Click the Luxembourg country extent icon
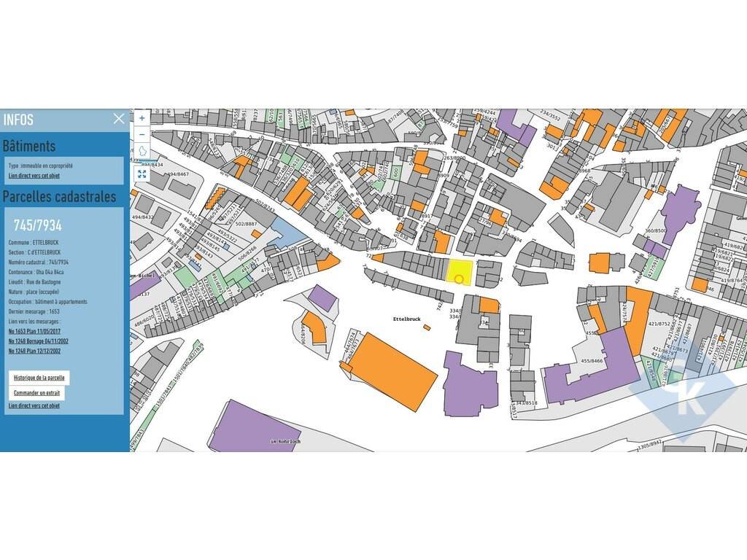Image resolution: width=747 pixels, height=560 pixels. 142,151
